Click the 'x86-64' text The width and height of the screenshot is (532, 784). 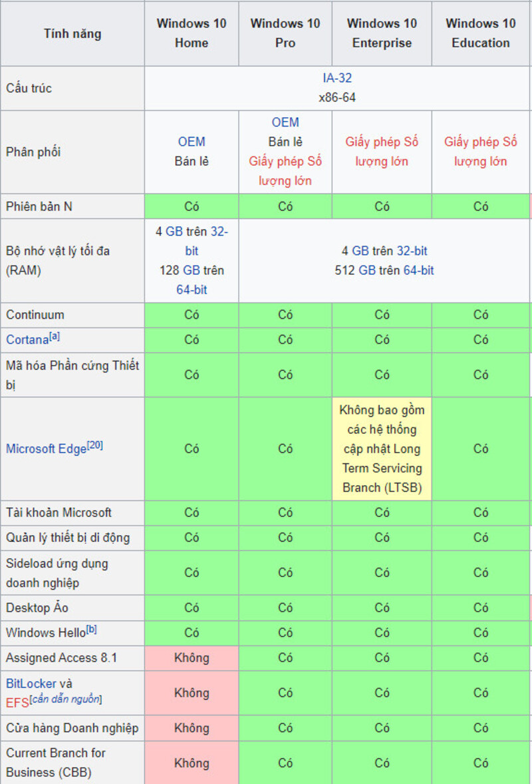point(337,97)
